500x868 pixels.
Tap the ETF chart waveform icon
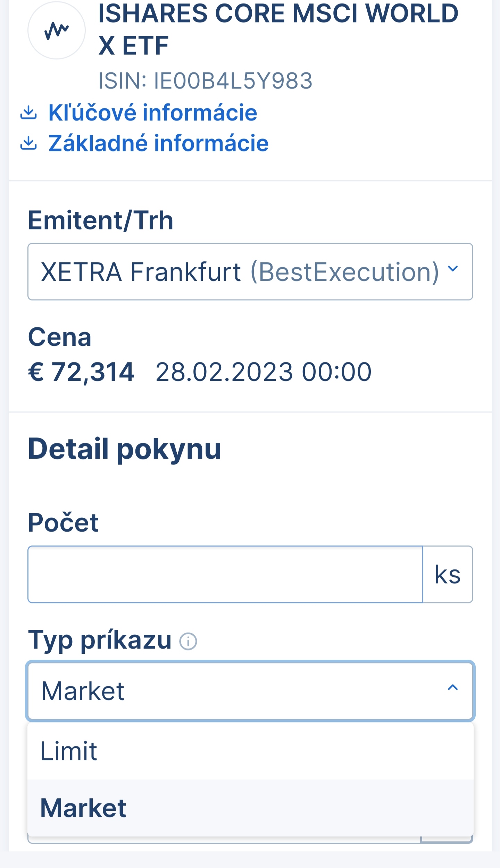[57, 31]
